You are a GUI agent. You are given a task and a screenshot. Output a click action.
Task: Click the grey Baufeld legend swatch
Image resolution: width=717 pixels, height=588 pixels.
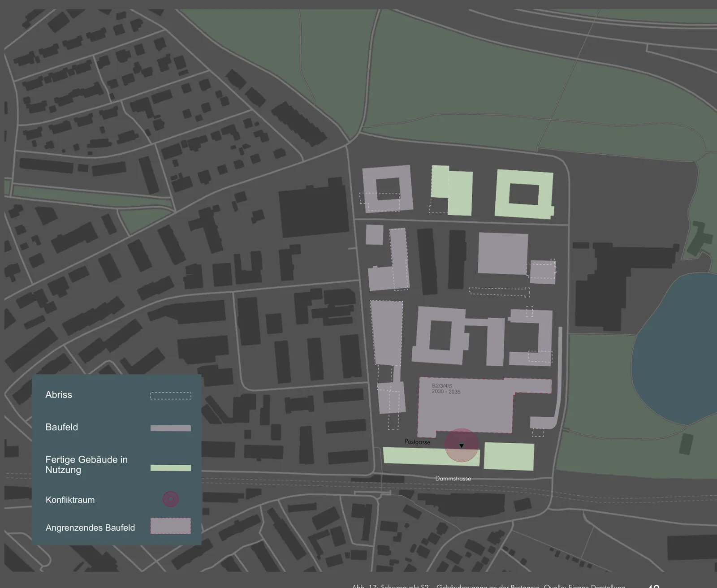171,428
